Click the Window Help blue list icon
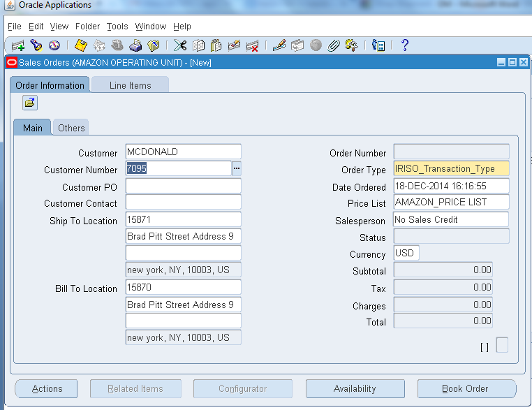The image size is (532, 410). pos(378,45)
